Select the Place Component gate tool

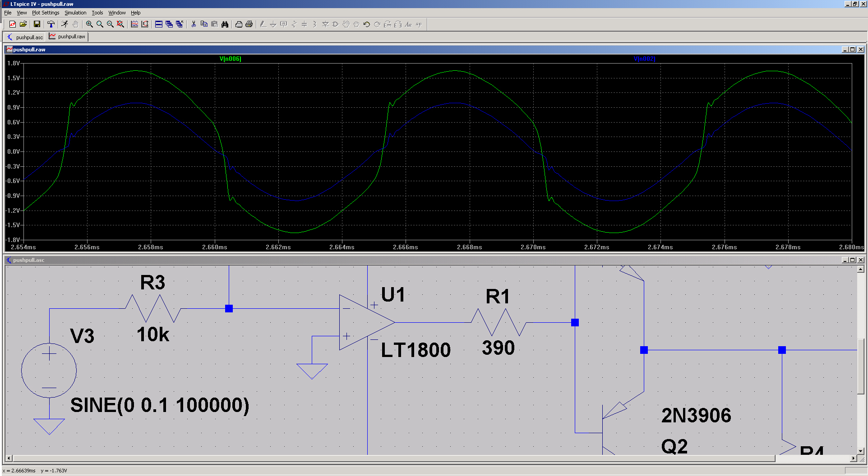pos(336,24)
